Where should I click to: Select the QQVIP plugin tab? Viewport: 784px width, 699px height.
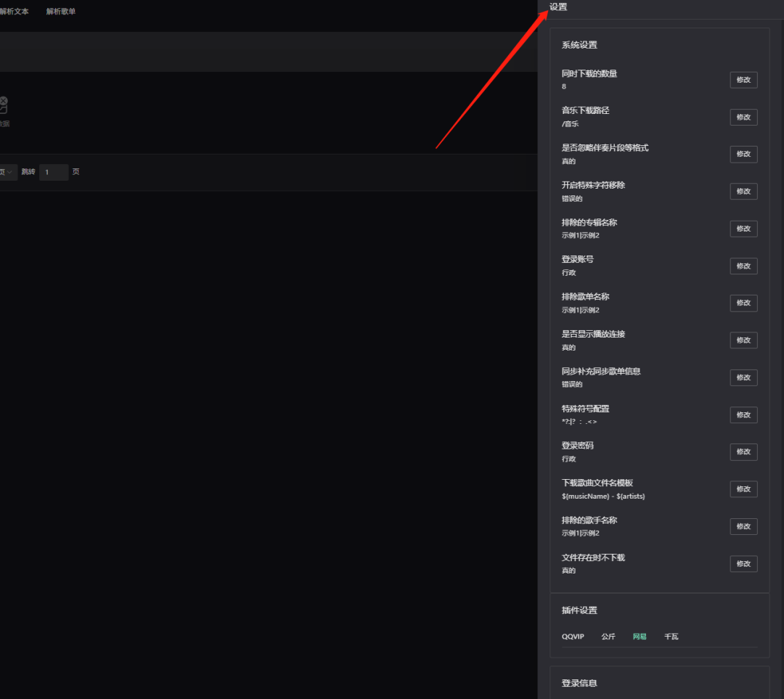(573, 637)
